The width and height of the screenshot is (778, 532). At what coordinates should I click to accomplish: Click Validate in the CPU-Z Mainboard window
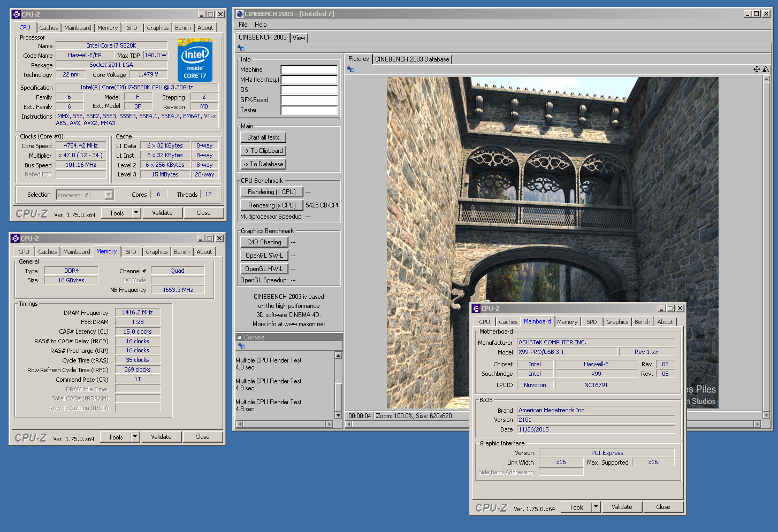coord(622,507)
